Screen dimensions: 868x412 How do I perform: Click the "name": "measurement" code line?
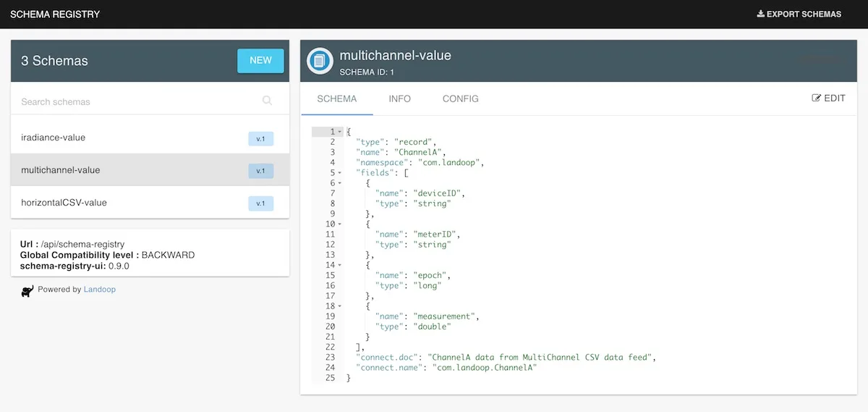tap(428, 316)
